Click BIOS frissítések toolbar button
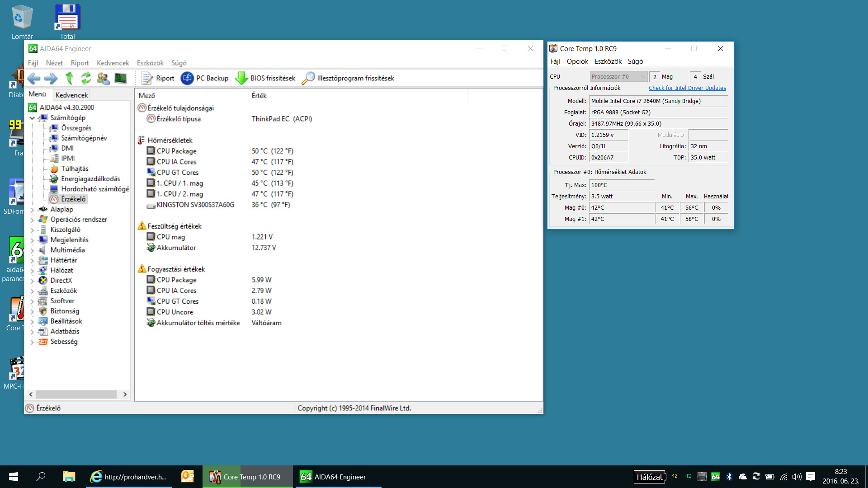The height and width of the screenshot is (488, 868). (265, 78)
